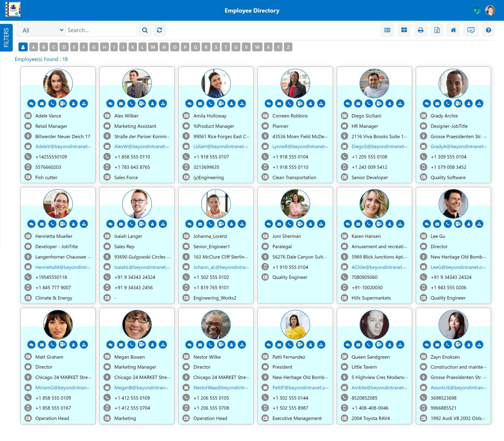
Task: Switch to grid view
Action: 404,30
